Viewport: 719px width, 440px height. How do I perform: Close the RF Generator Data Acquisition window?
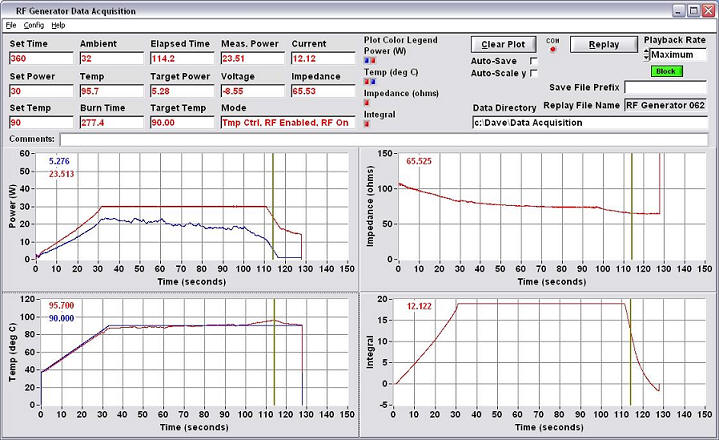click(708, 11)
